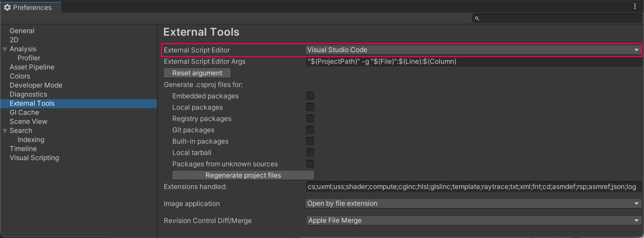644x238 pixels.
Task: Open Image application dropdown
Action: pos(473,203)
